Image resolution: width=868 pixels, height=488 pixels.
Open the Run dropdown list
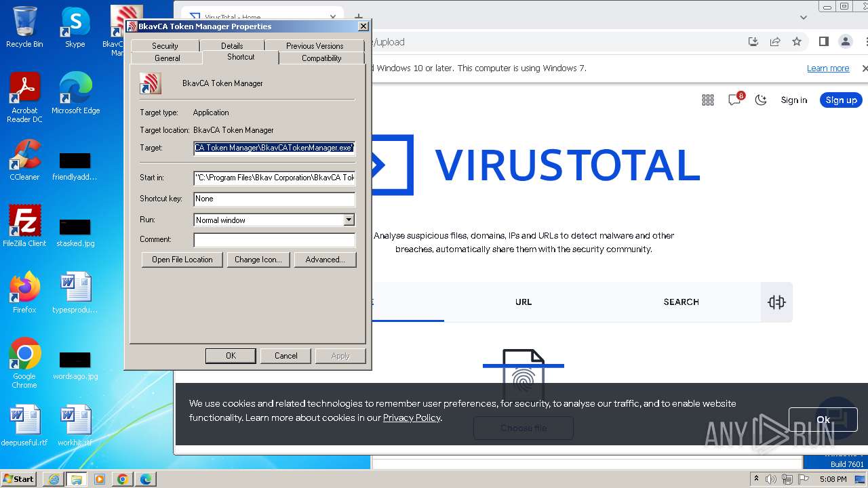coord(349,220)
